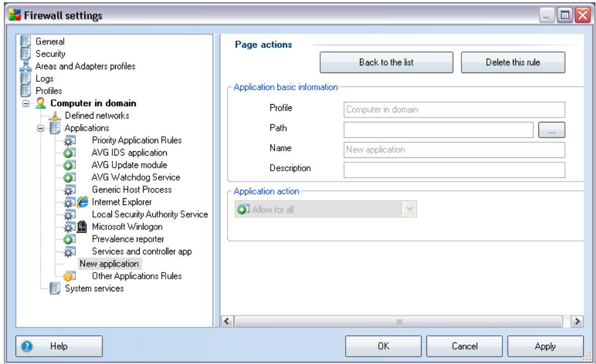The width and height of the screenshot is (596, 364).
Task: Click the green AVG Watchdog Service icon
Action: pos(69,178)
